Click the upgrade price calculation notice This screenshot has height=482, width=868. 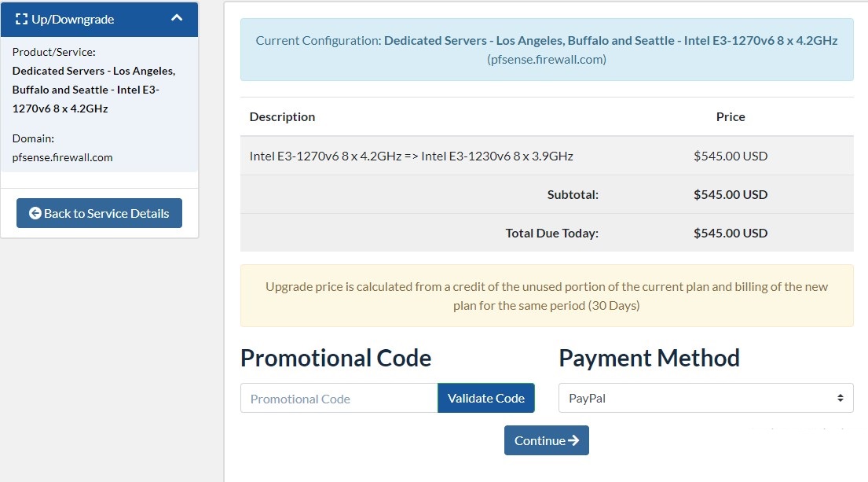(547, 296)
